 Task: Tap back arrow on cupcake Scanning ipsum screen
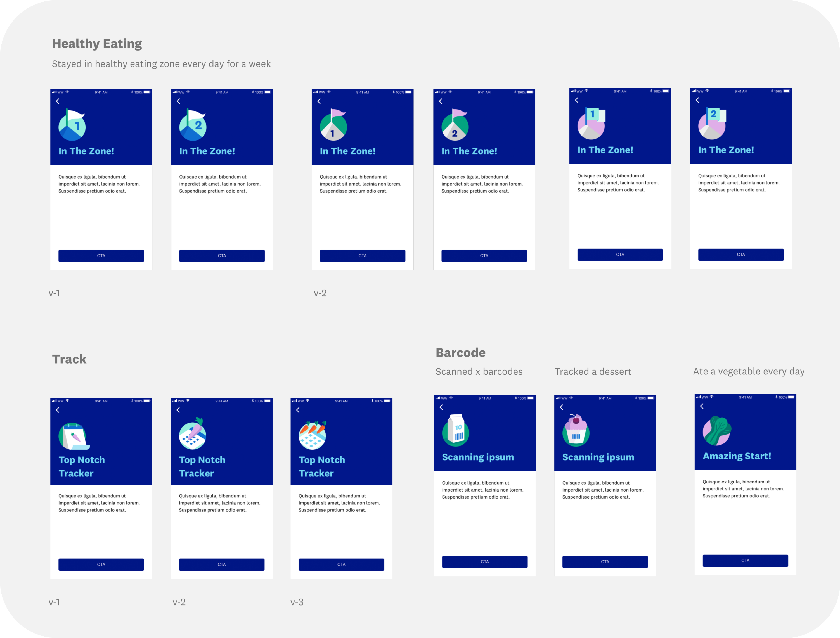pyautogui.click(x=562, y=407)
